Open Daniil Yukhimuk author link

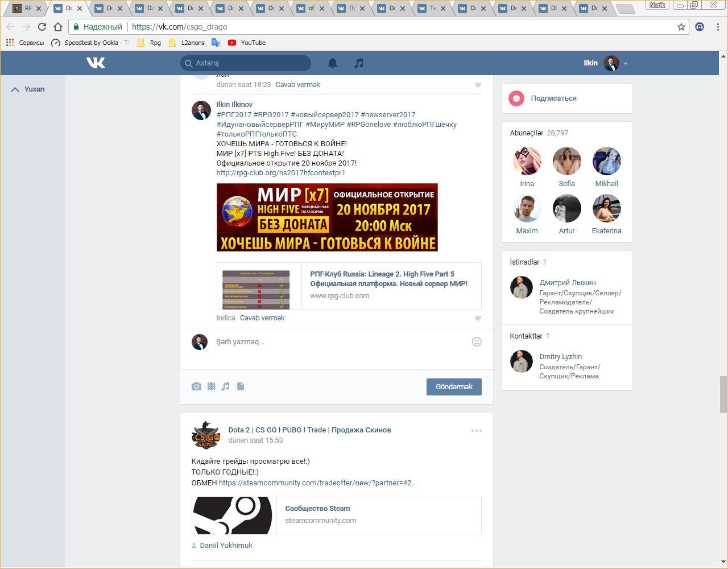pos(226,546)
